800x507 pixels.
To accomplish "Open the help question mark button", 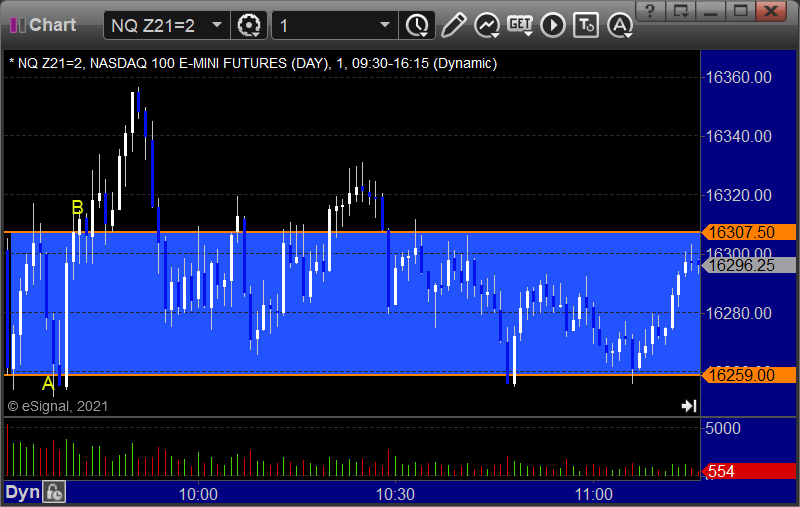I will click(x=650, y=10).
